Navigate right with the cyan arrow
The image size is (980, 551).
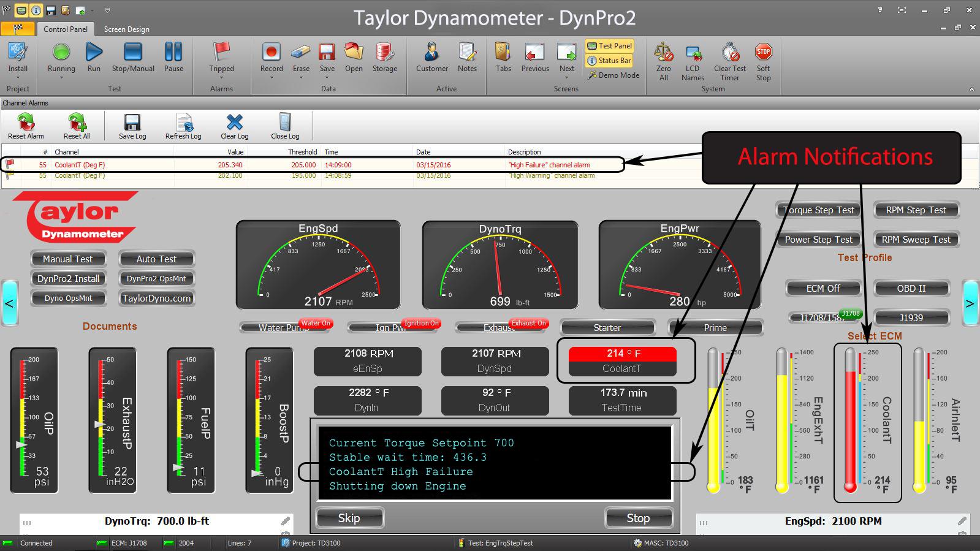970,302
